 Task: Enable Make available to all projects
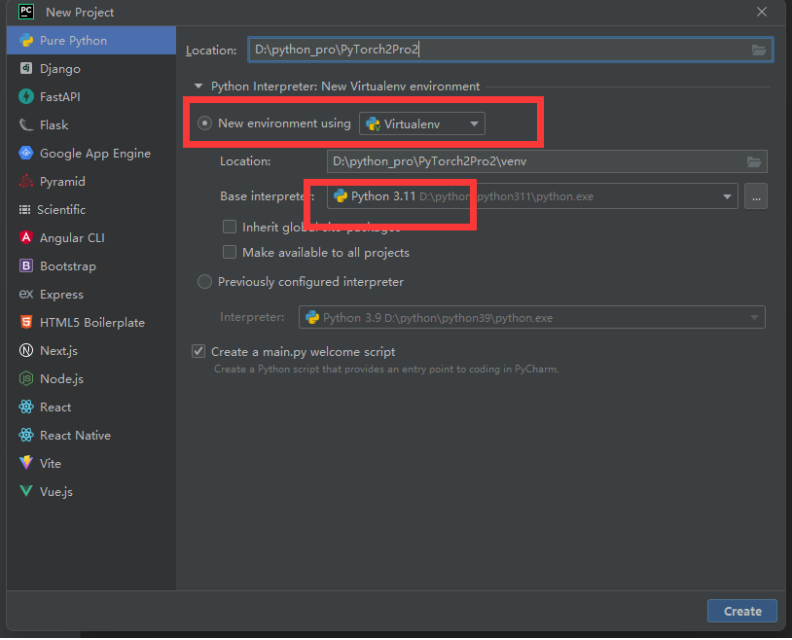[230, 252]
